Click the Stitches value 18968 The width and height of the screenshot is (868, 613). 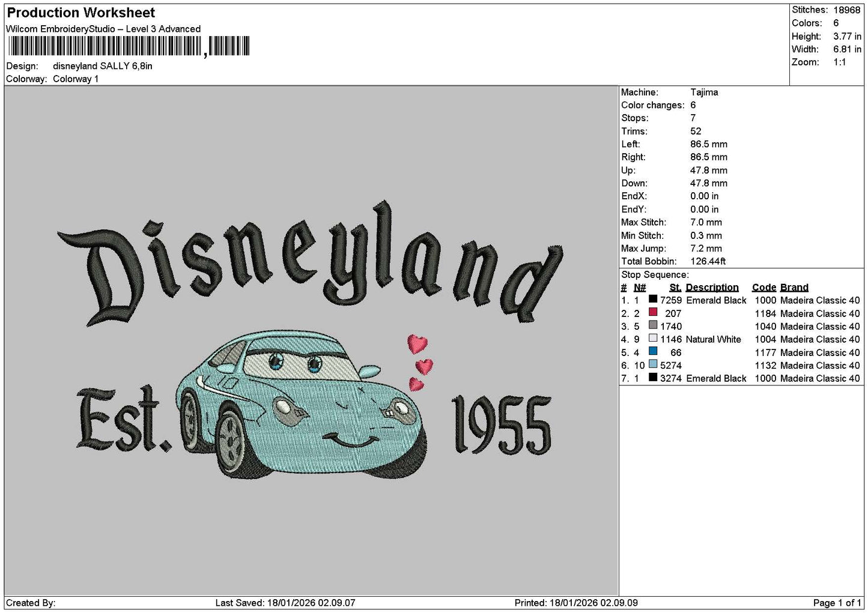click(847, 10)
